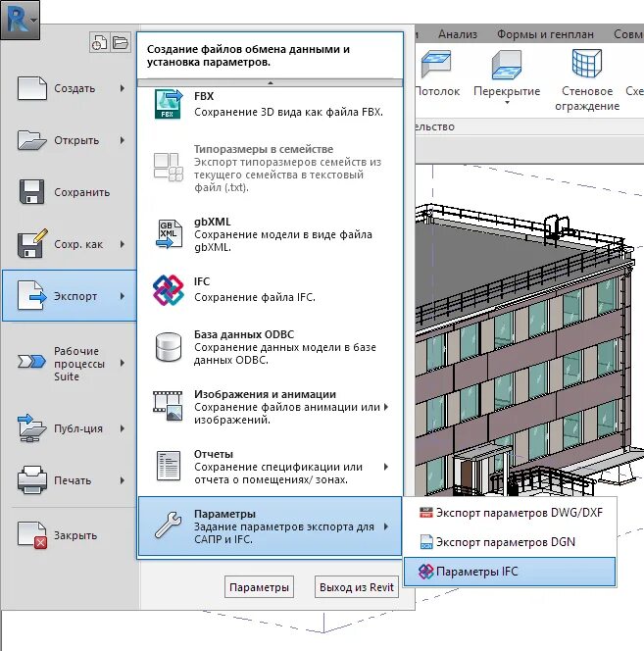Click the Изображения и анимации film icon
The height and width of the screenshot is (651, 644).
[168, 407]
